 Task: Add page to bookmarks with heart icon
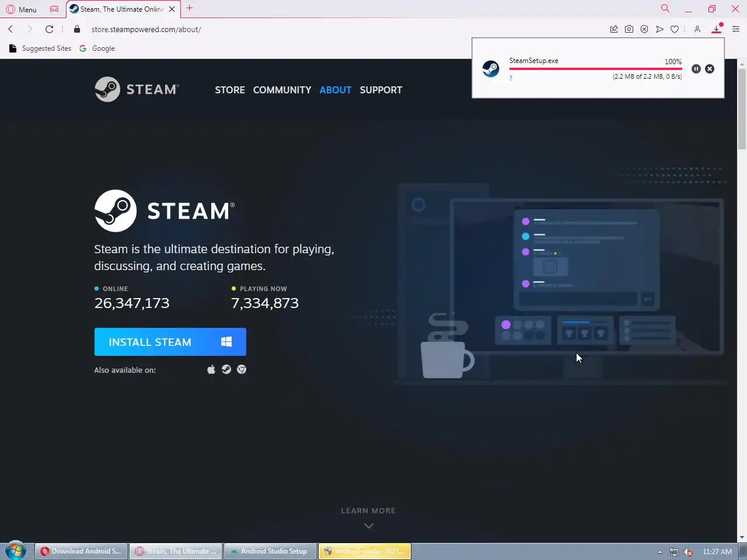pyautogui.click(x=675, y=29)
